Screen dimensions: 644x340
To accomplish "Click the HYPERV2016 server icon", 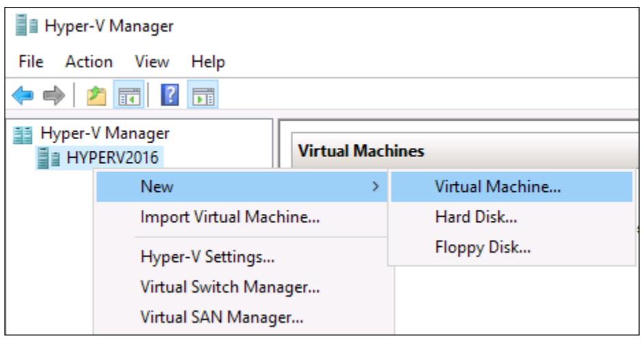I will point(49,158).
